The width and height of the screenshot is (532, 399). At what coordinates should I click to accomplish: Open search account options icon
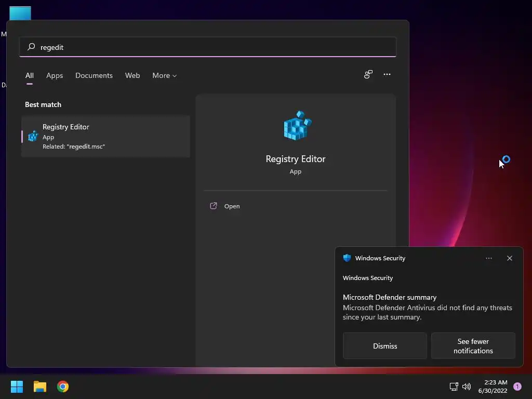click(x=368, y=74)
